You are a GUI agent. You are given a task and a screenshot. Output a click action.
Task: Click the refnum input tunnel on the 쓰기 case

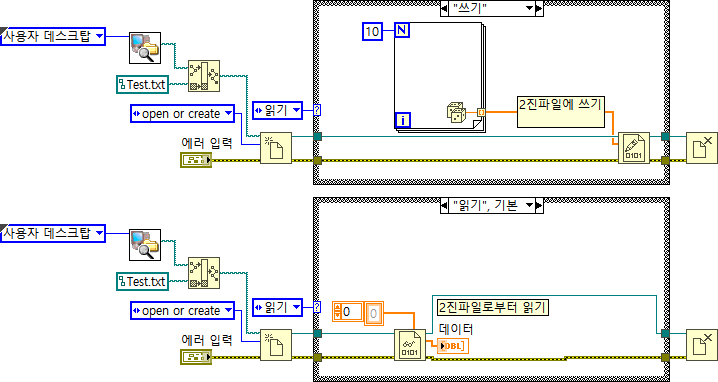(317, 136)
